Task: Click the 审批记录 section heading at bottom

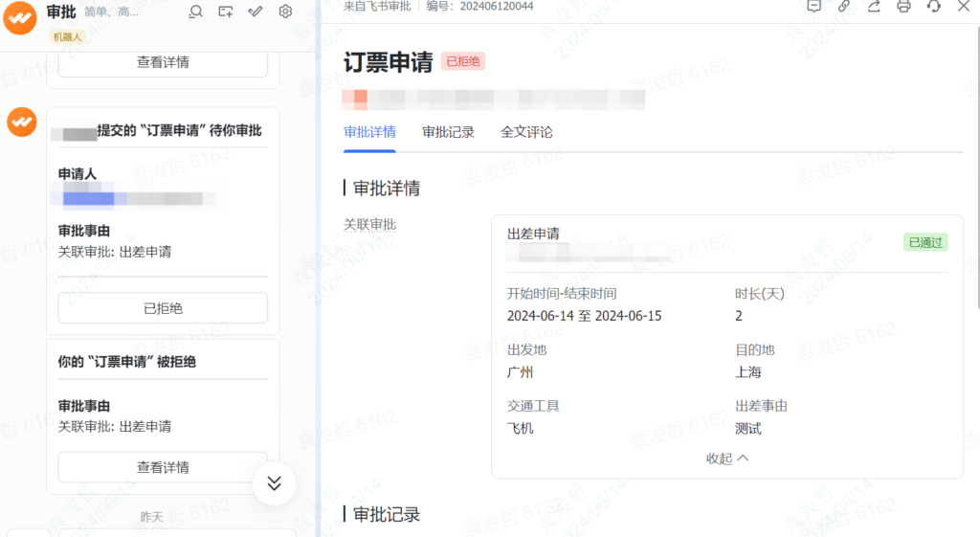Action: (x=387, y=515)
